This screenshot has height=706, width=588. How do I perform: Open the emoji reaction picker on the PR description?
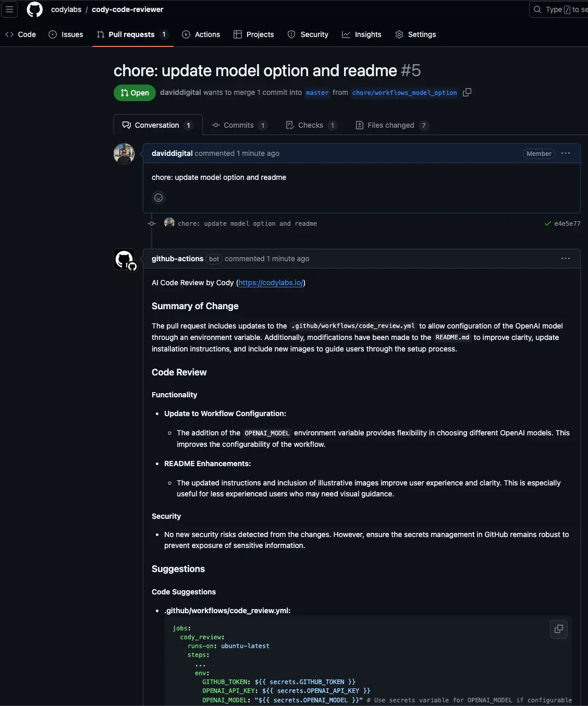click(x=158, y=198)
